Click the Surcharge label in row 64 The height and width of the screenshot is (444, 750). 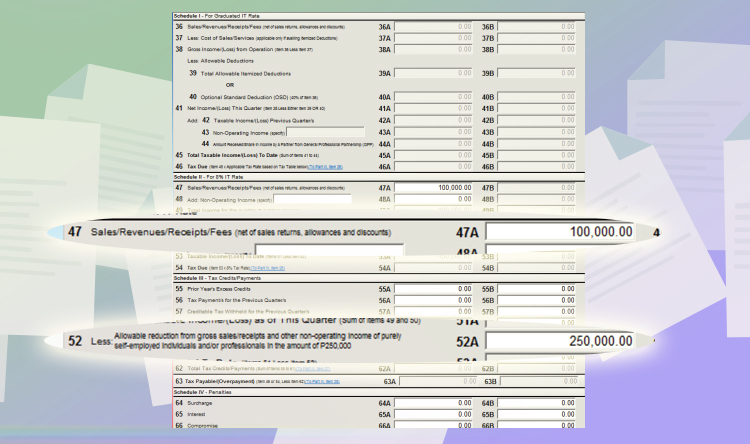(199, 403)
